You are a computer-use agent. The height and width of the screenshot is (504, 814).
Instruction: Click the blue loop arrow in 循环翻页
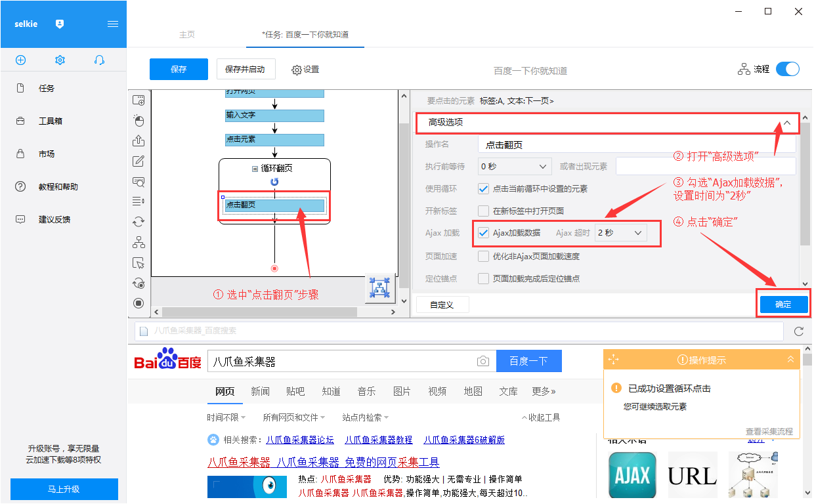[x=274, y=182]
